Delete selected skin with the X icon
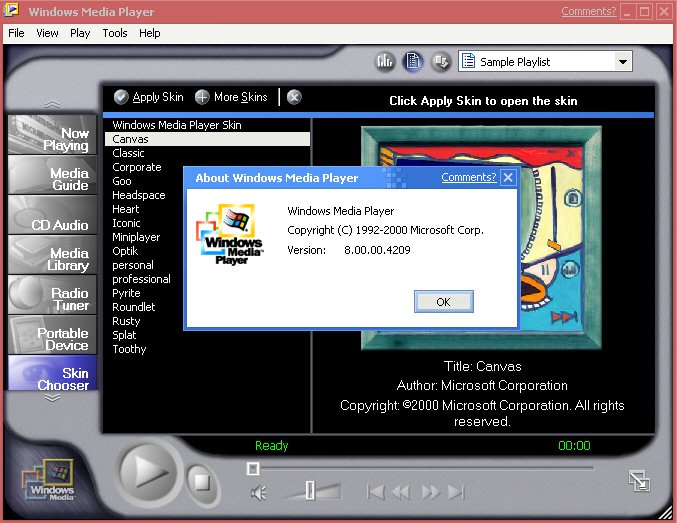 click(294, 97)
